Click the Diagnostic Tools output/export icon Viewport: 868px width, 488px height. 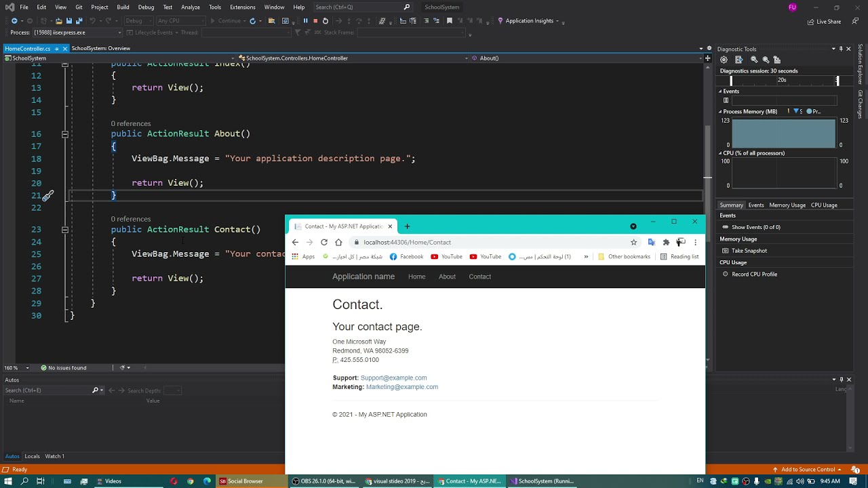(738, 60)
